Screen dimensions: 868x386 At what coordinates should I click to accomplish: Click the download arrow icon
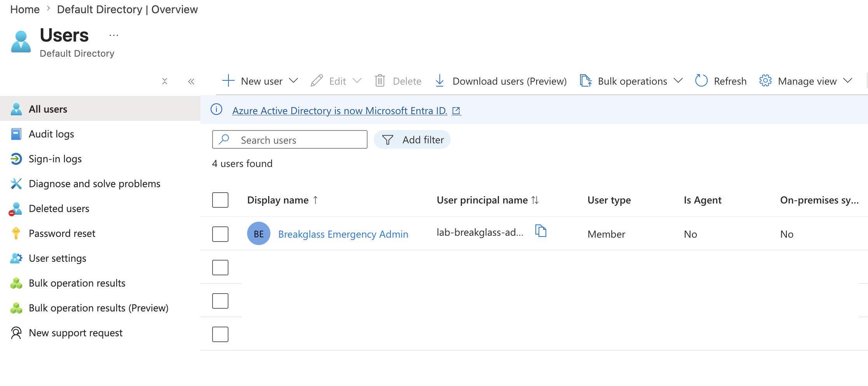pyautogui.click(x=440, y=81)
